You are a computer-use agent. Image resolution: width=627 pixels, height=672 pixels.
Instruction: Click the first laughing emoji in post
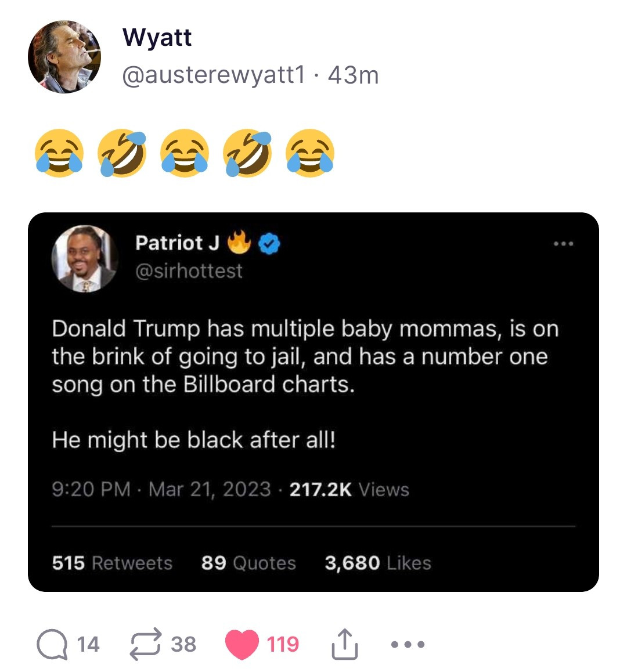point(59,153)
